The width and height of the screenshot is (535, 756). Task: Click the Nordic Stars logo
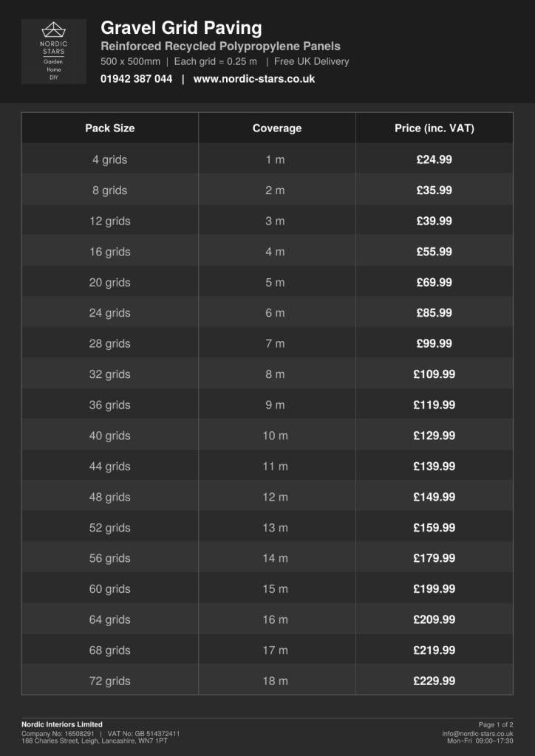coord(53,52)
